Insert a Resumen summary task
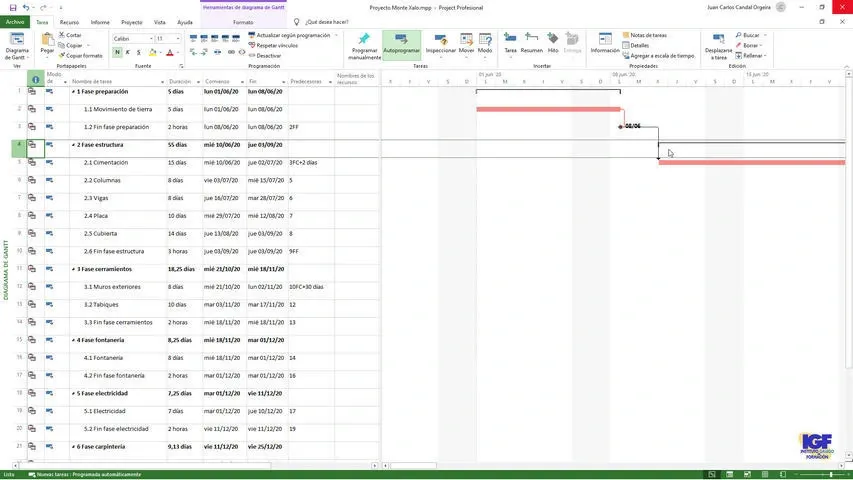Image resolution: width=853 pixels, height=480 pixels. tap(531, 44)
